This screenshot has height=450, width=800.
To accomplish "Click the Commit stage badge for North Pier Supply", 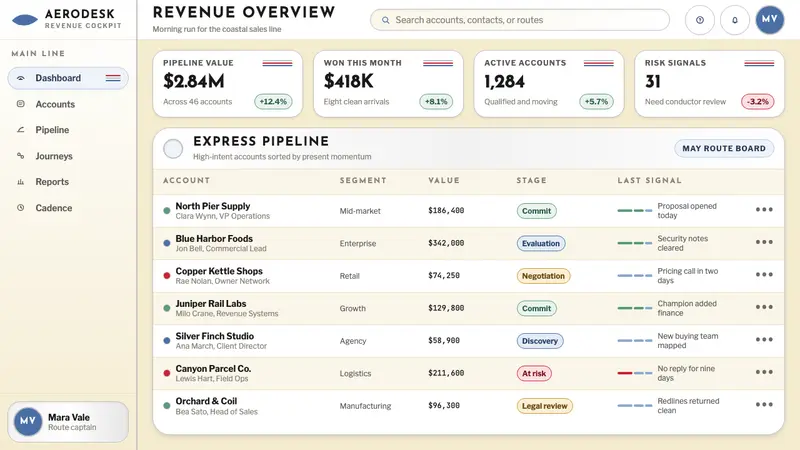I will (536, 211).
